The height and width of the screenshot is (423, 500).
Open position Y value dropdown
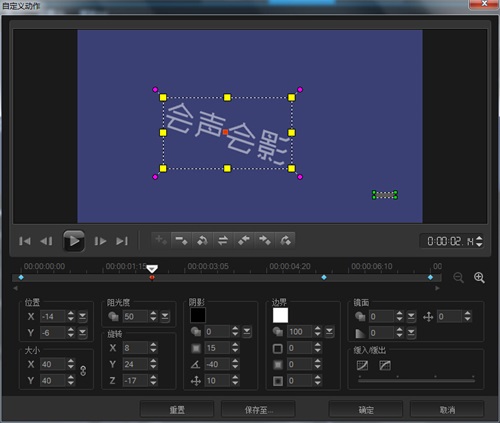coord(82,332)
